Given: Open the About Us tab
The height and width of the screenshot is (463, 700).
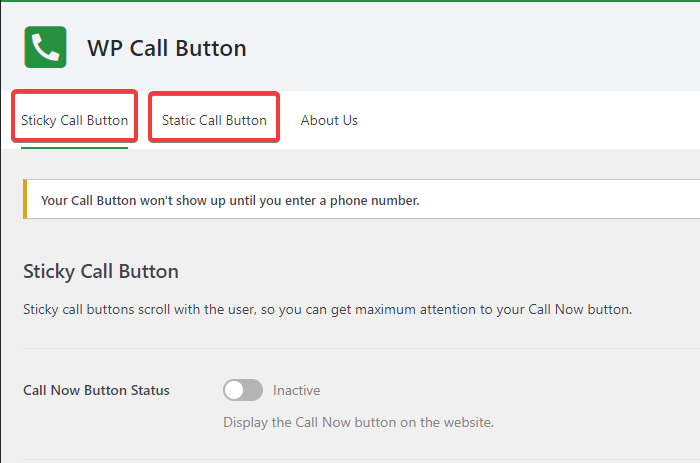Looking at the screenshot, I should point(329,120).
